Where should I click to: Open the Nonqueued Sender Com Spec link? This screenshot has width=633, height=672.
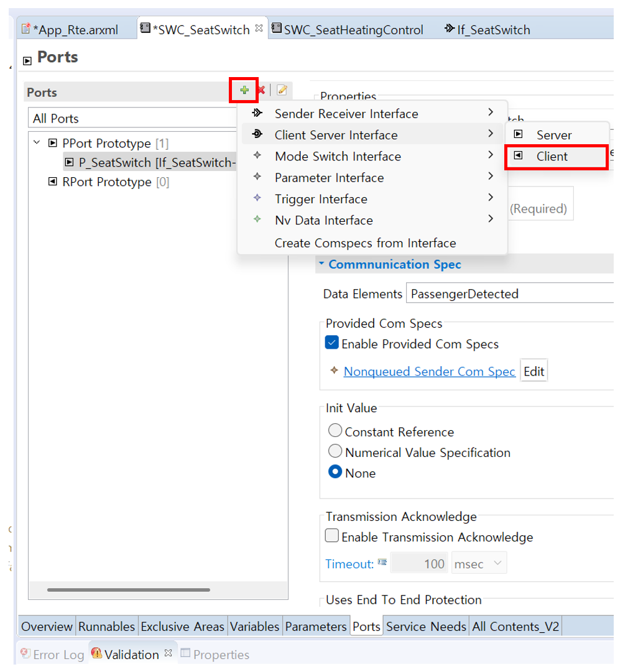(430, 371)
